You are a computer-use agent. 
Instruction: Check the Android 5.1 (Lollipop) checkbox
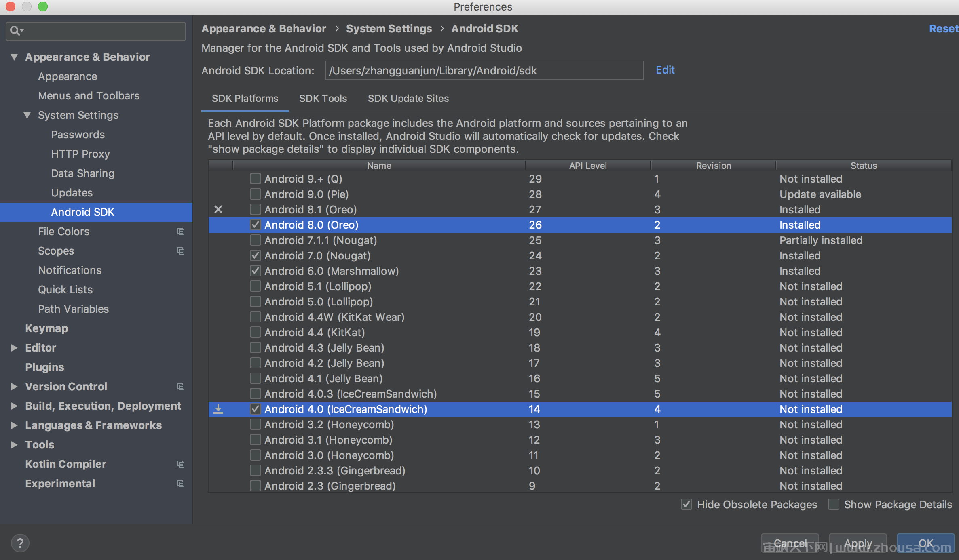(x=255, y=286)
